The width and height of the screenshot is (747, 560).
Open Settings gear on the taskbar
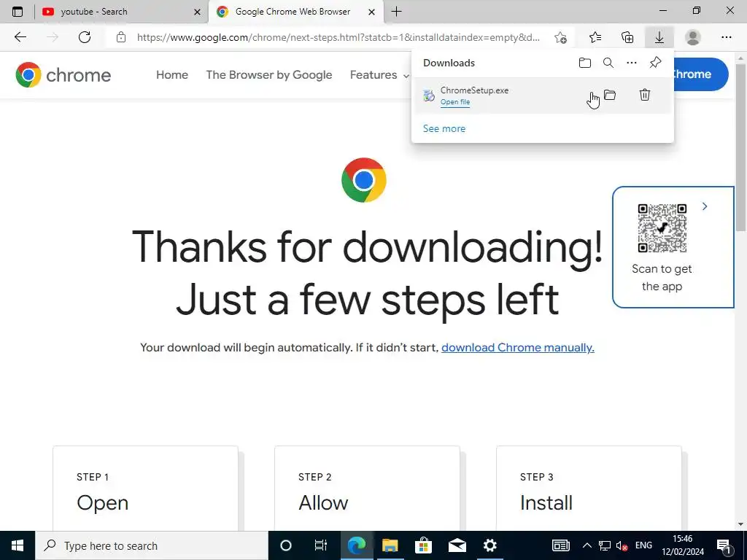489,545
